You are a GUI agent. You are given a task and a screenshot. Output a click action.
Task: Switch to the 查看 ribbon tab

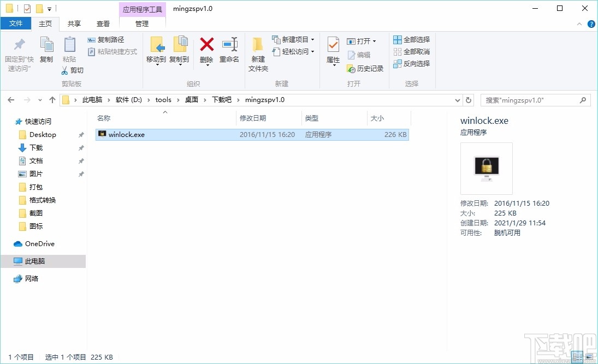pyautogui.click(x=103, y=23)
